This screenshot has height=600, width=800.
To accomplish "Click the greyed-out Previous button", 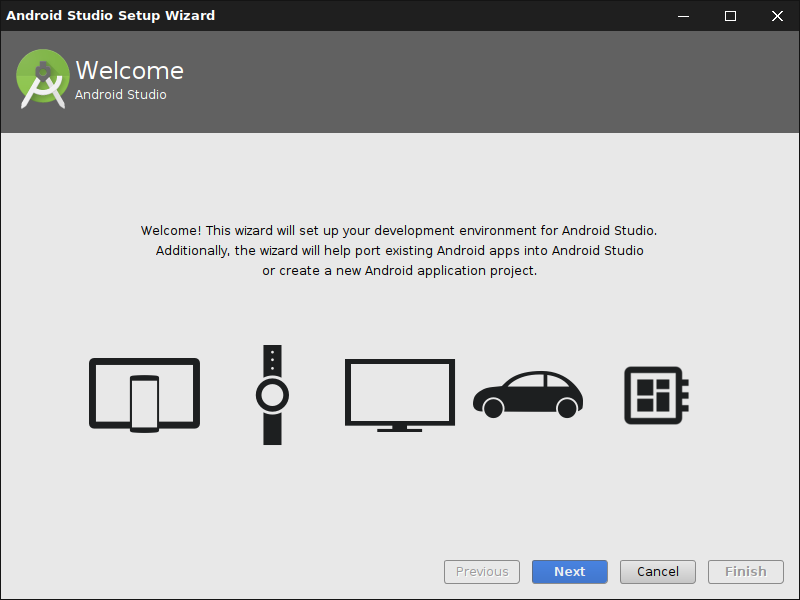I will click(x=482, y=572).
